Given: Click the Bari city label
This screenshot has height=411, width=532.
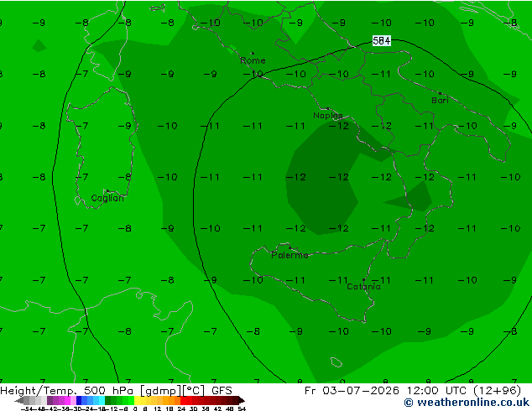Looking at the screenshot, I should (x=440, y=101).
